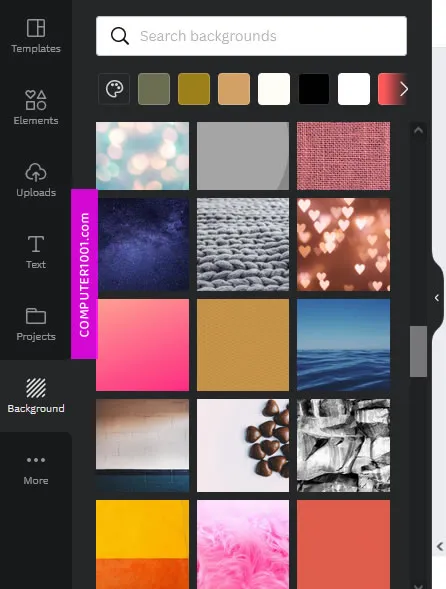Choose the mustard yellow color swatch
The height and width of the screenshot is (589, 446).
[x=194, y=89]
